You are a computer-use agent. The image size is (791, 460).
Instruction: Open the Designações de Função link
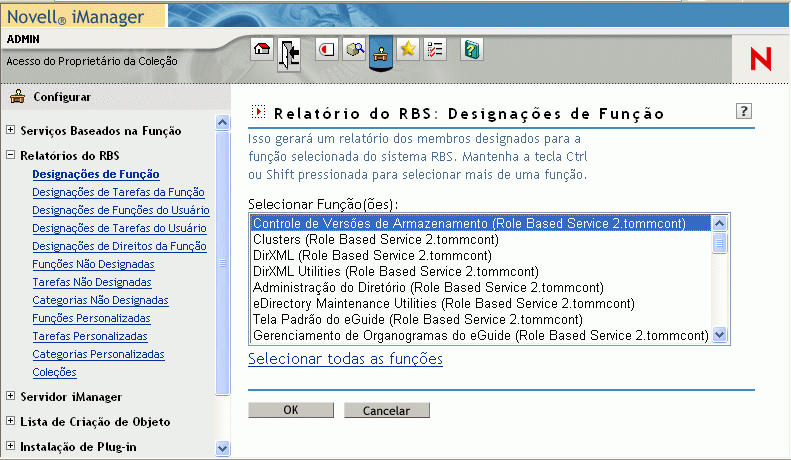click(96, 175)
